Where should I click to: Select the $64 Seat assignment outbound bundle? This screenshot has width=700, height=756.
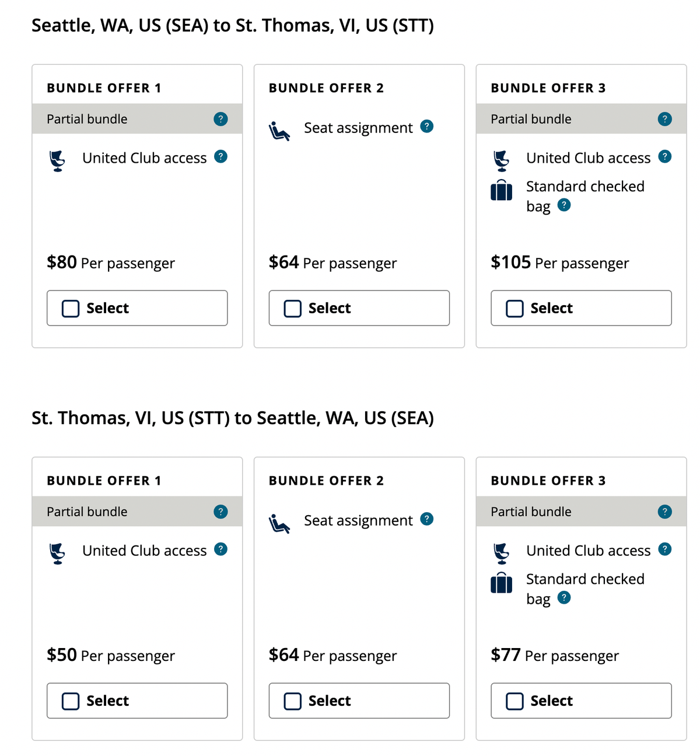(x=292, y=308)
